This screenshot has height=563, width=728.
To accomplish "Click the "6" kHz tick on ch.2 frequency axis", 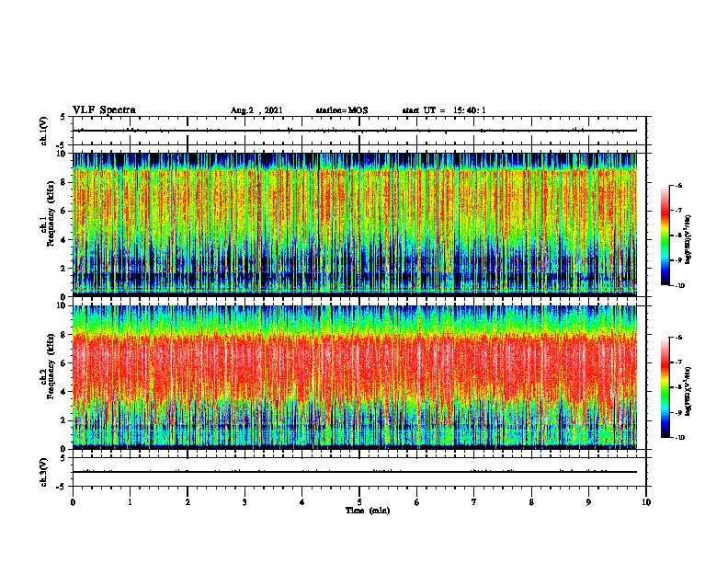I will pos(64,363).
